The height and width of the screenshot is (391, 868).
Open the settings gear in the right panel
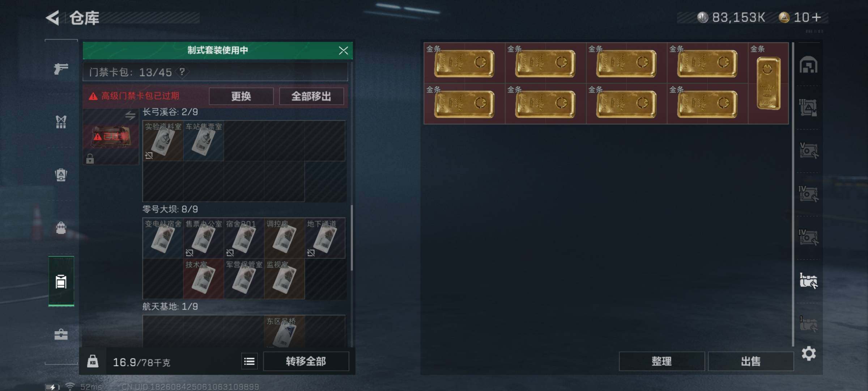[809, 353]
